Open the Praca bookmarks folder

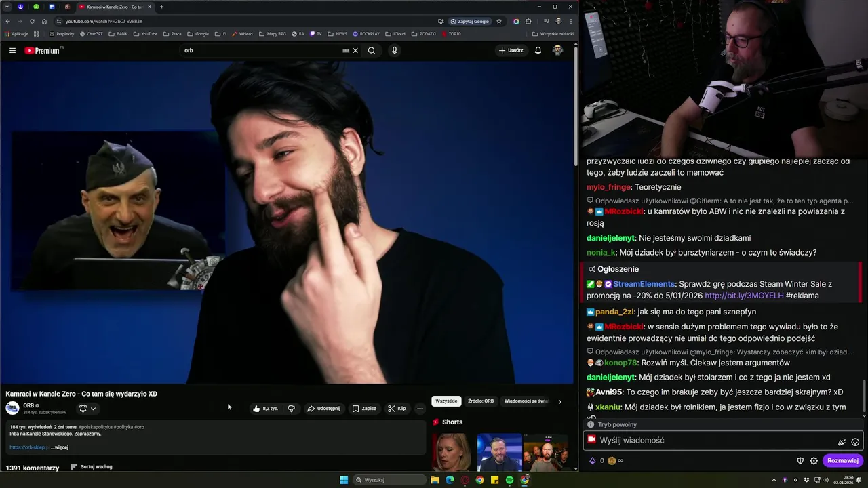coord(173,34)
